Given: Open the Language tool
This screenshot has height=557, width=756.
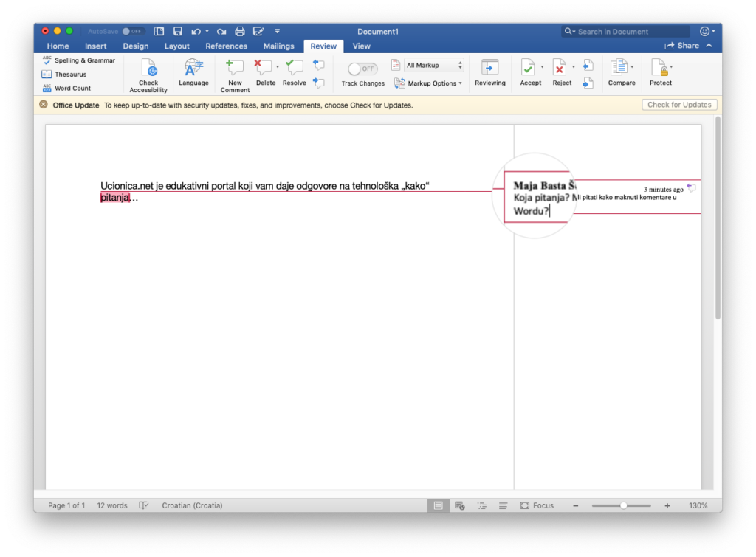Looking at the screenshot, I should (x=193, y=69).
